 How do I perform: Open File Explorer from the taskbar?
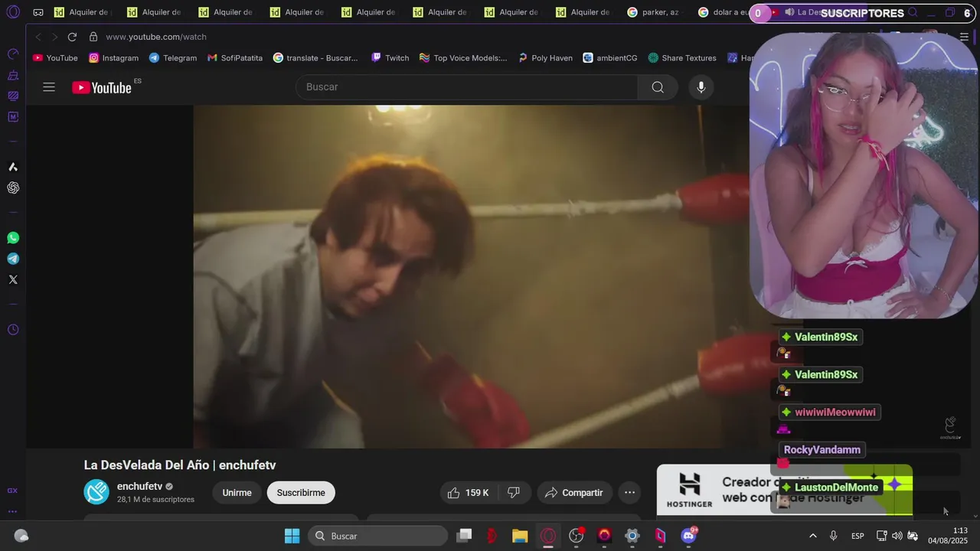520,536
